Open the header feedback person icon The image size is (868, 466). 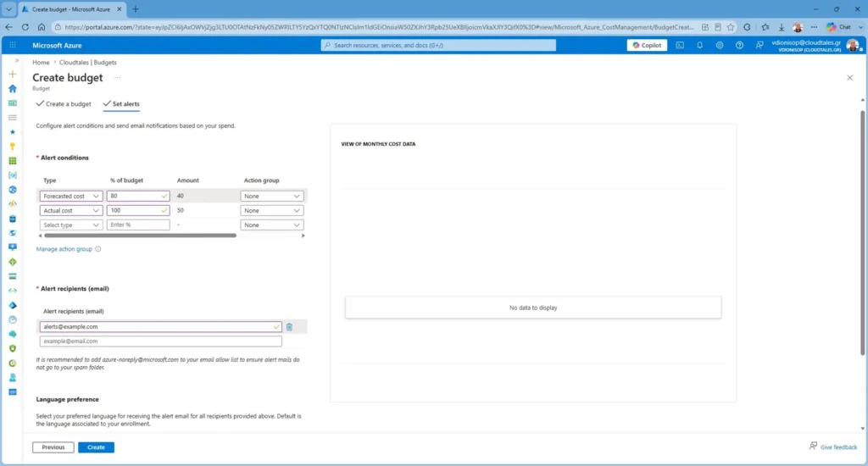coord(759,46)
